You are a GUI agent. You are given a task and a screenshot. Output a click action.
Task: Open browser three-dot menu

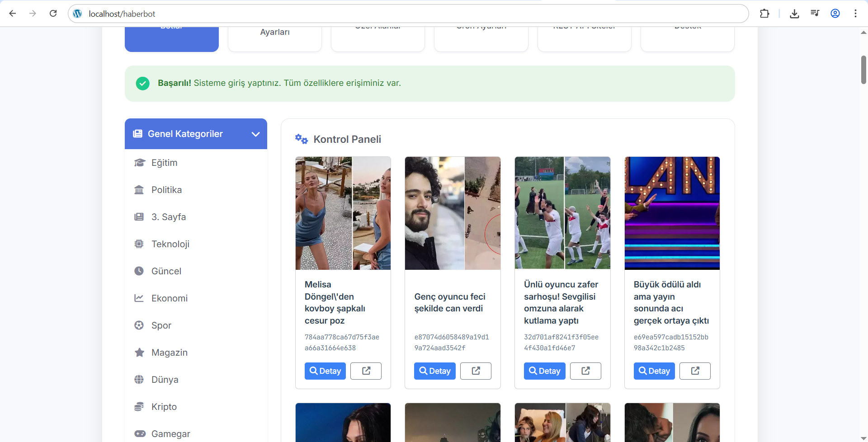(x=855, y=14)
